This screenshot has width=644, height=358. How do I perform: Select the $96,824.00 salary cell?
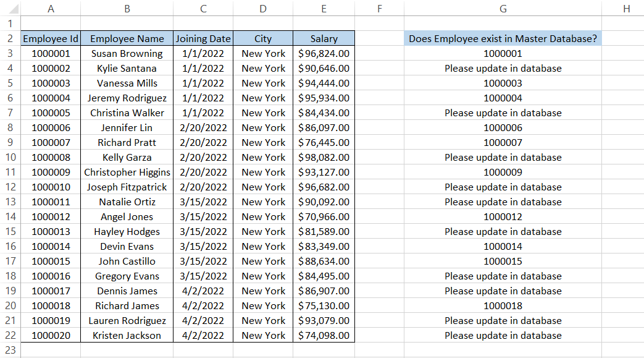click(x=324, y=53)
